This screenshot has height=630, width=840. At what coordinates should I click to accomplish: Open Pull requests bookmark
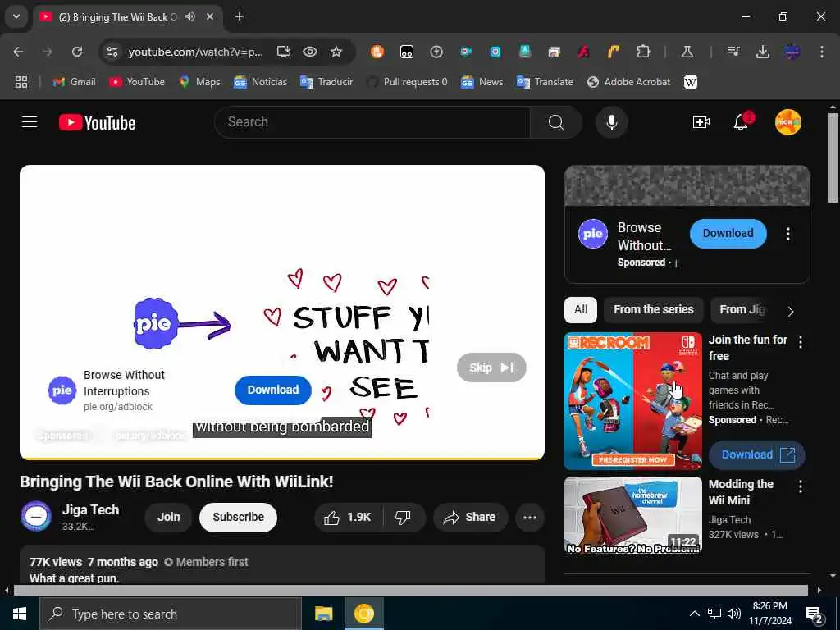click(x=407, y=82)
